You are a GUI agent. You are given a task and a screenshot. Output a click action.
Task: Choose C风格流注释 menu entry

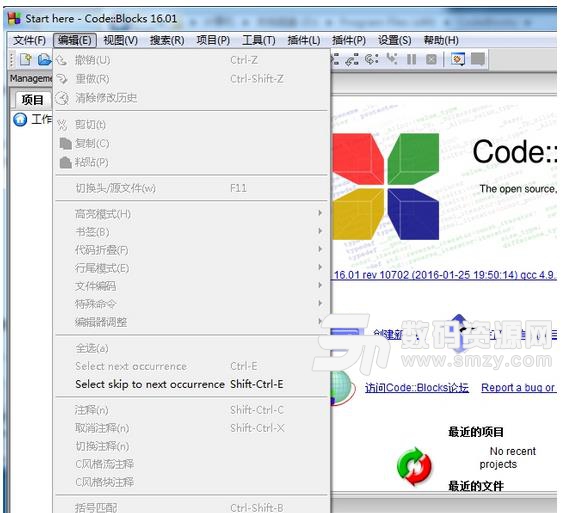coord(192,464)
